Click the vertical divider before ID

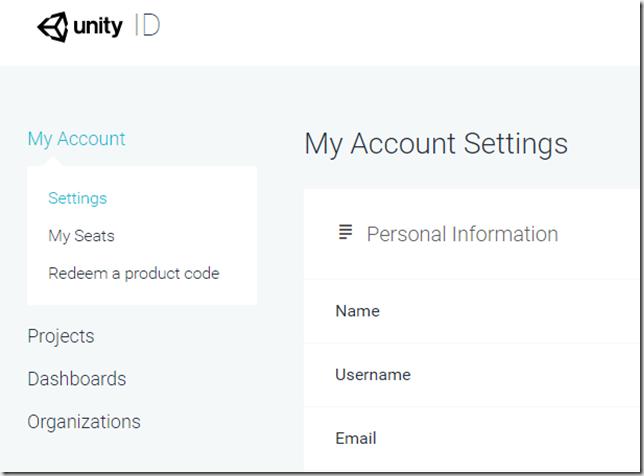coord(136,25)
